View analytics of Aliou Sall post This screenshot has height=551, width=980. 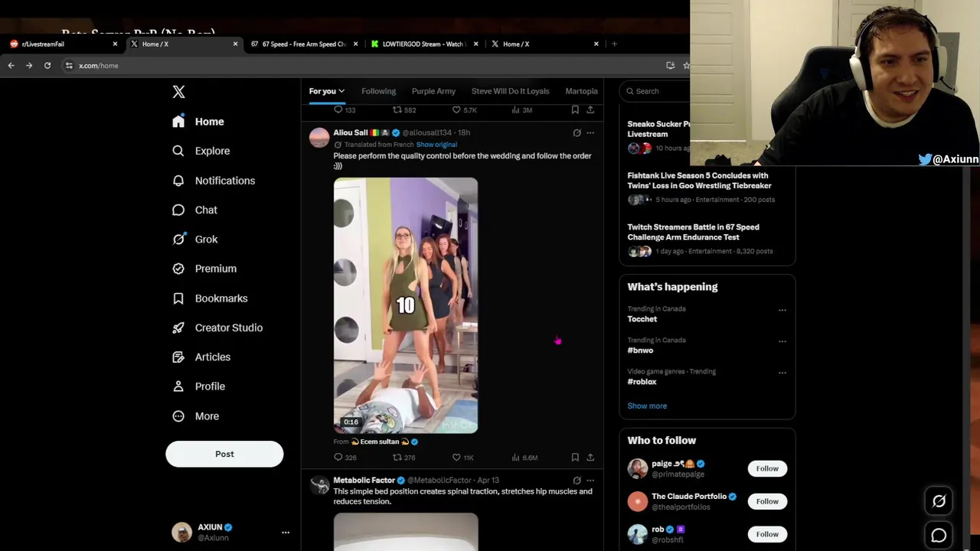click(524, 458)
